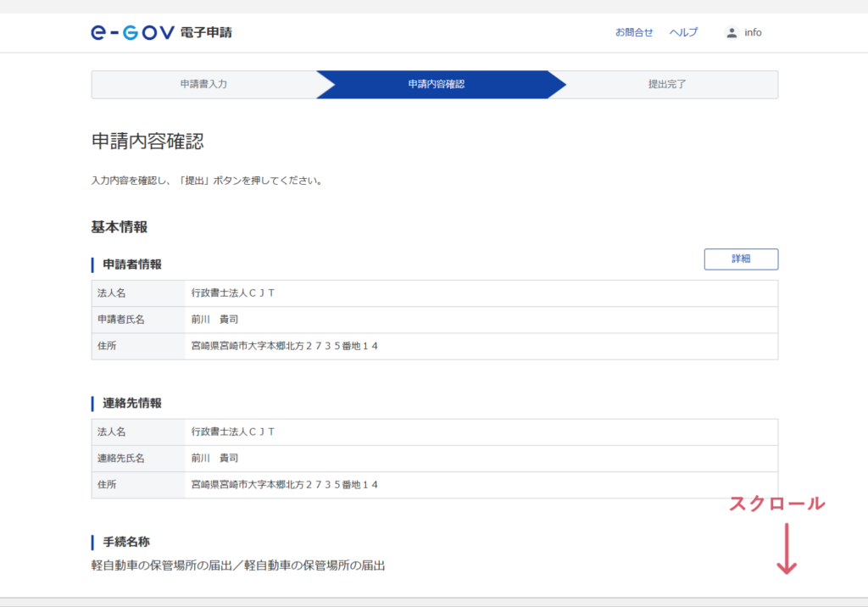Click the info username in header
Image resolution: width=868 pixels, height=607 pixels.
[x=753, y=33]
